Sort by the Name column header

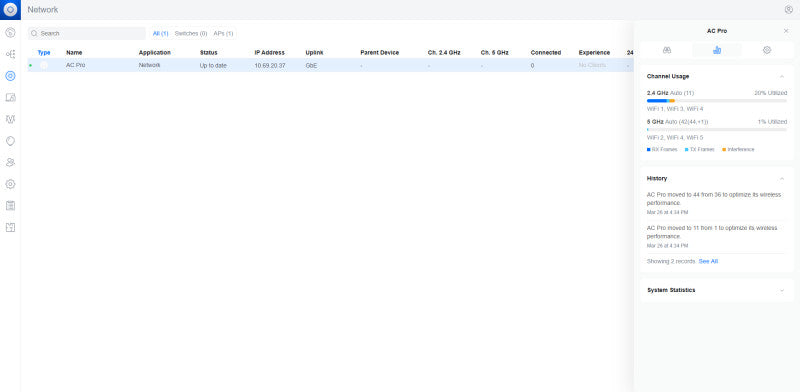tap(74, 53)
